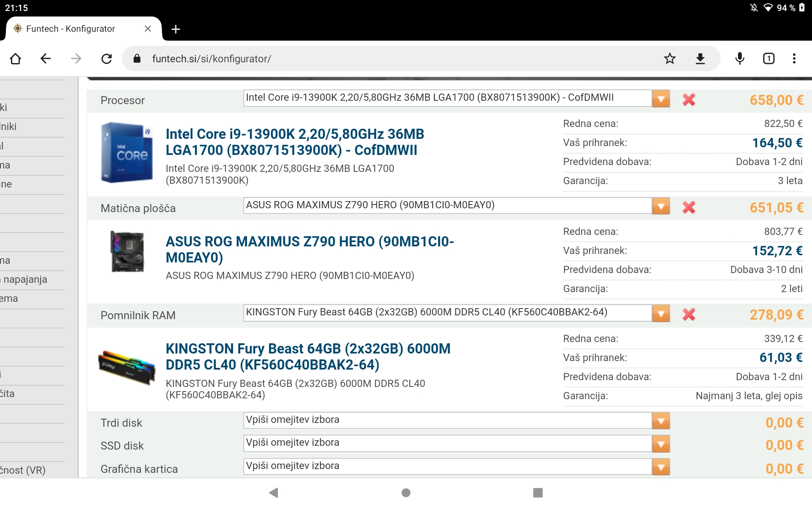Click the motherboard price 651,05 €

(x=776, y=207)
